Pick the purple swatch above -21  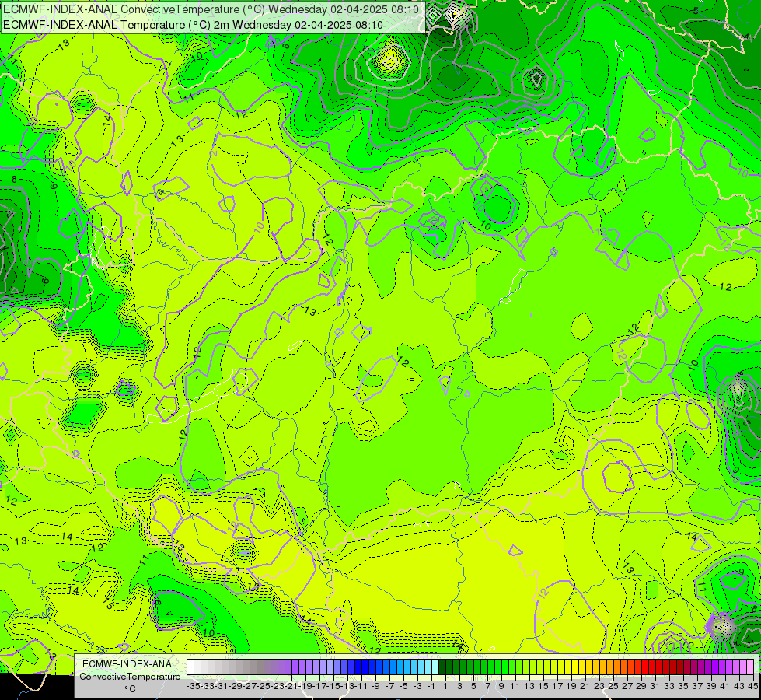pos(288,667)
